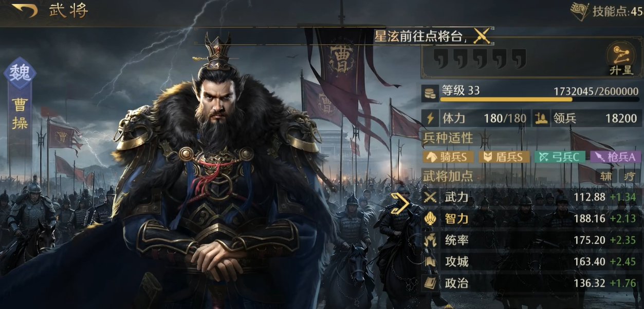Viewport: 644px width, 309px height.
Task: Click the crossed swords icon beside 点将台
Action: pyautogui.click(x=482, y=36)
